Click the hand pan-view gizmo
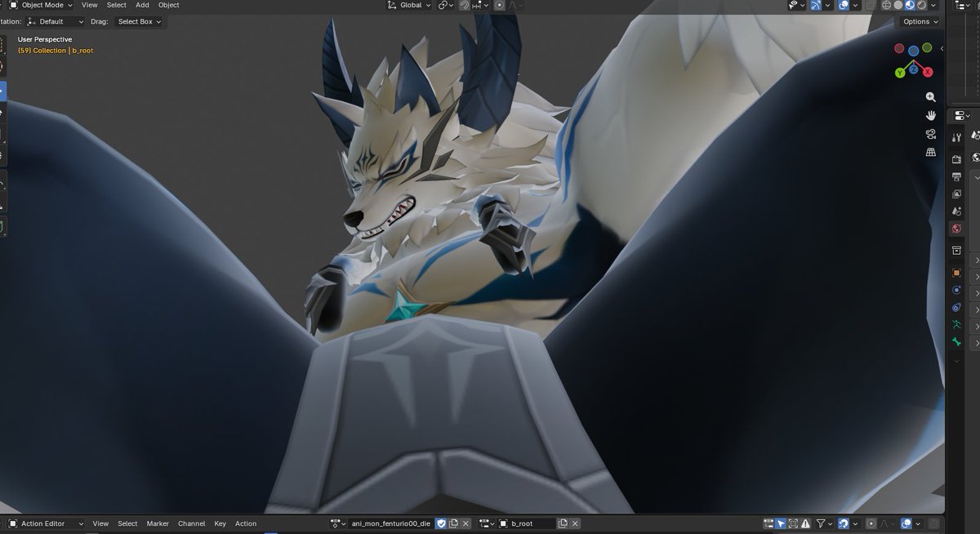 pos(930,115)
